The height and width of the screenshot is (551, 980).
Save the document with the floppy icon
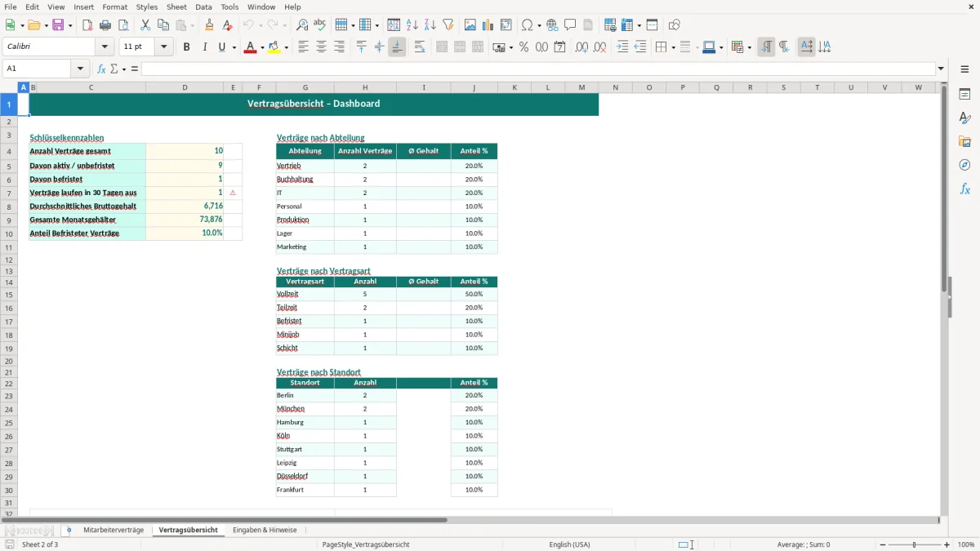click(58, 25)
